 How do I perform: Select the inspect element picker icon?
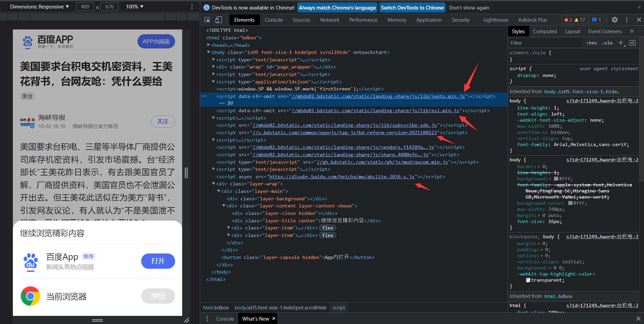coord(207,20)
